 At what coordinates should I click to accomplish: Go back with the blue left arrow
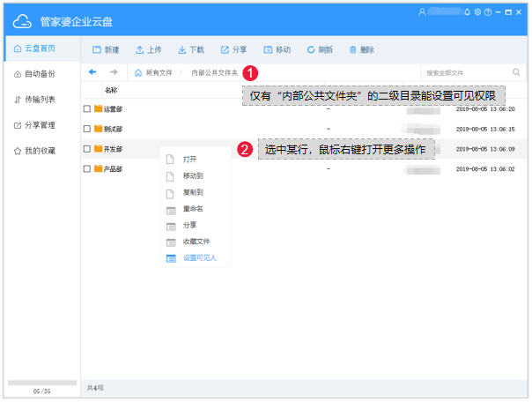click(92, 72)
